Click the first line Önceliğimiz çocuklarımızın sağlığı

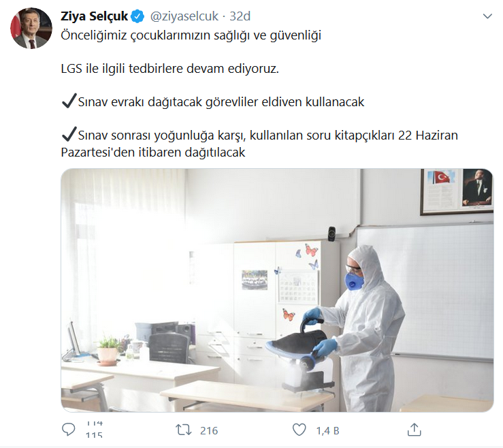click(191, 35)
